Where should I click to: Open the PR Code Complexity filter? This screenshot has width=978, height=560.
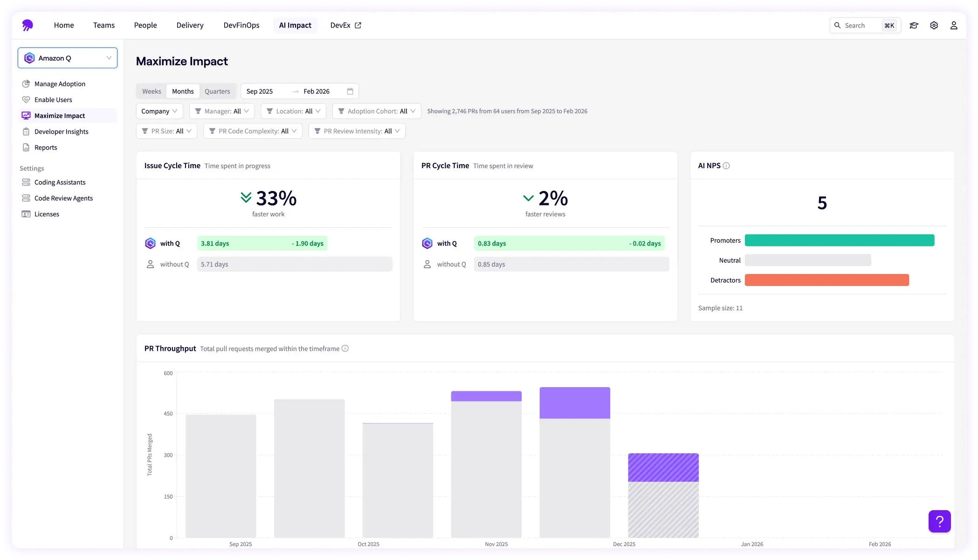[x=253, y=131]
